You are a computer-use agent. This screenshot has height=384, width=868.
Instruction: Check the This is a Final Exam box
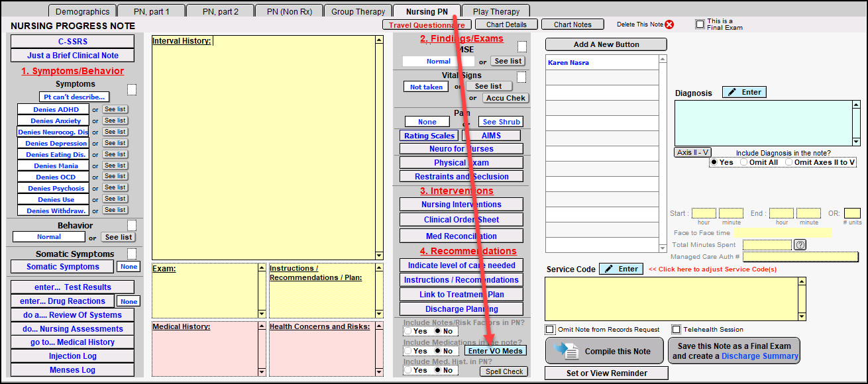[x=700, y=24]
